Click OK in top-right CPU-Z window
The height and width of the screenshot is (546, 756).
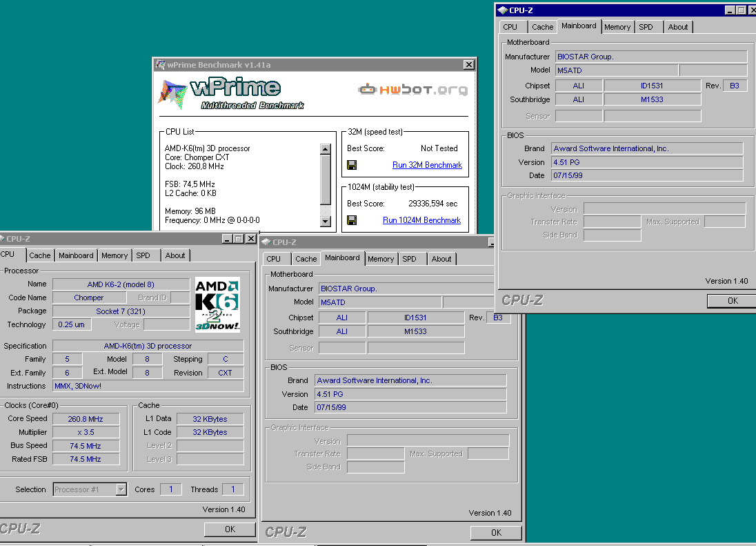point(732,300)
